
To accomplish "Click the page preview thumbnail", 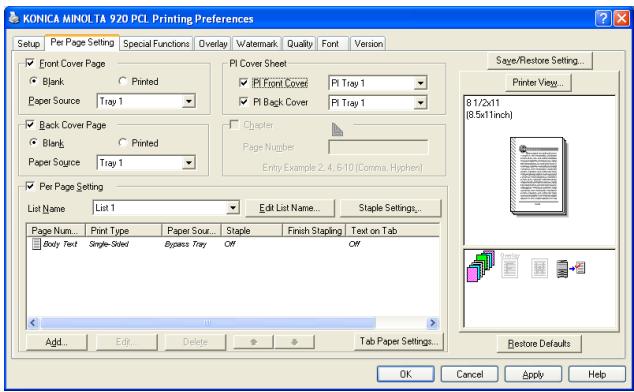I will pos(538,176).
